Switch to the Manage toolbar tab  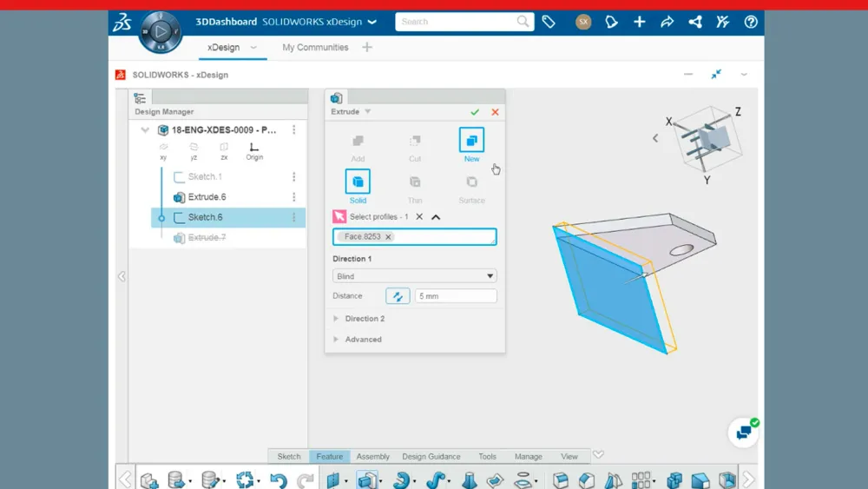click(528, 456)
